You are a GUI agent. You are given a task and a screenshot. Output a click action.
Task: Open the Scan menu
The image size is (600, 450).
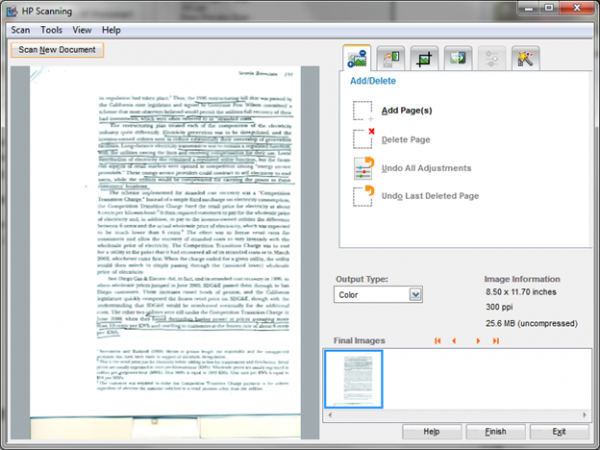[20, 30]
